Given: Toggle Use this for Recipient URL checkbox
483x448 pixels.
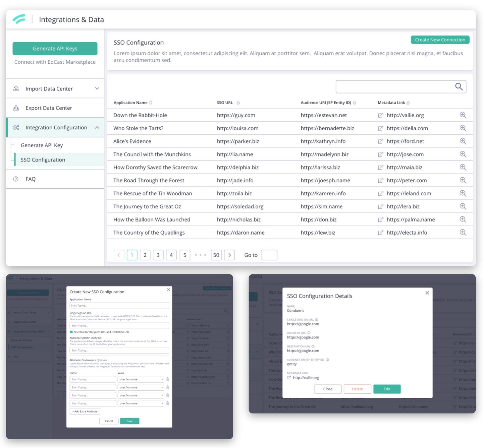Looking at the screenshot, I should click(x=71, y=332).
